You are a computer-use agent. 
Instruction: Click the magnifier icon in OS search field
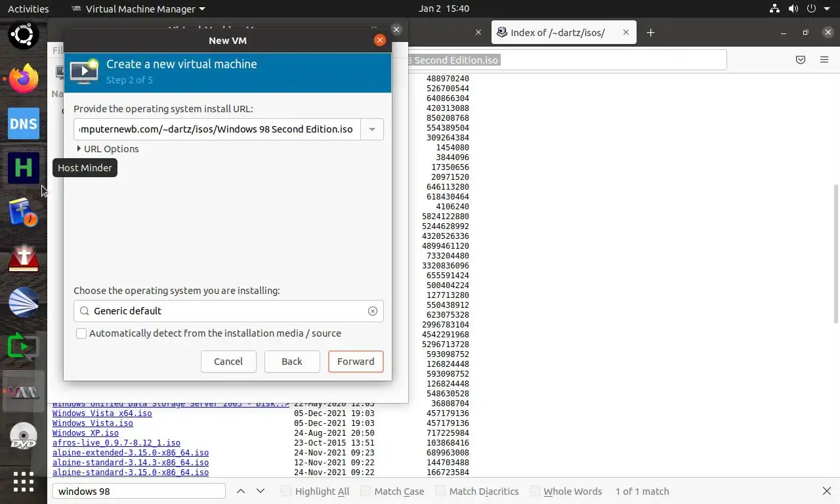pyautogui.click(x=84, y=311)
